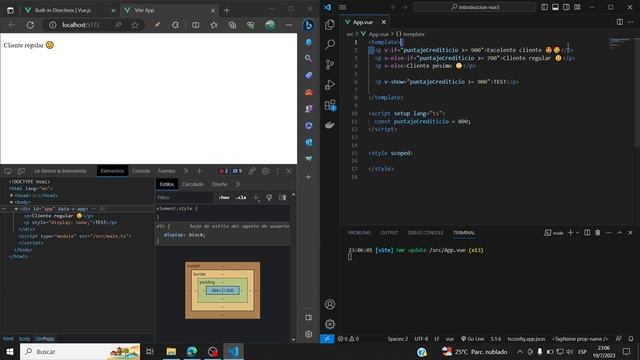640x360 pixels.
Task: Open the Bing chat sidebar icon
Action: coord(309,25)
